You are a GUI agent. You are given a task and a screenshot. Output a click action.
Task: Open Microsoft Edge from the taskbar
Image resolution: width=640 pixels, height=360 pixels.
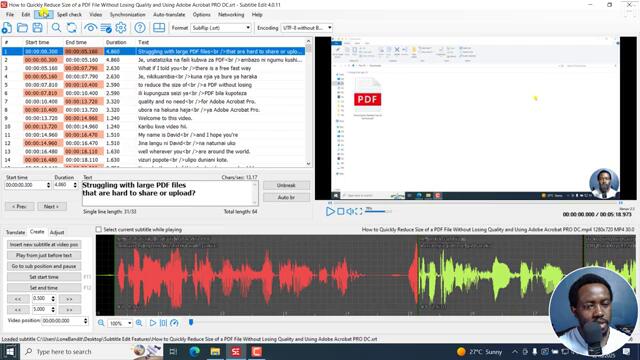(x=194, y=351)
